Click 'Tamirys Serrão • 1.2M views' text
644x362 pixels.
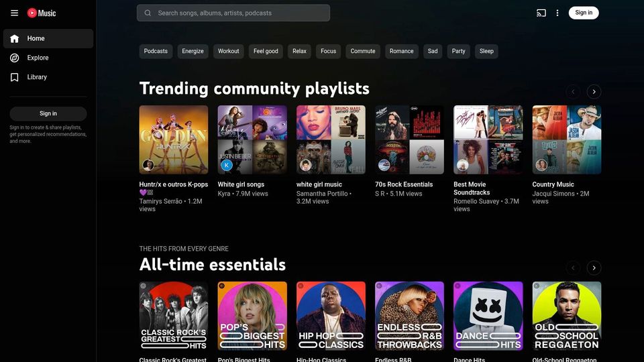[170, 205]
